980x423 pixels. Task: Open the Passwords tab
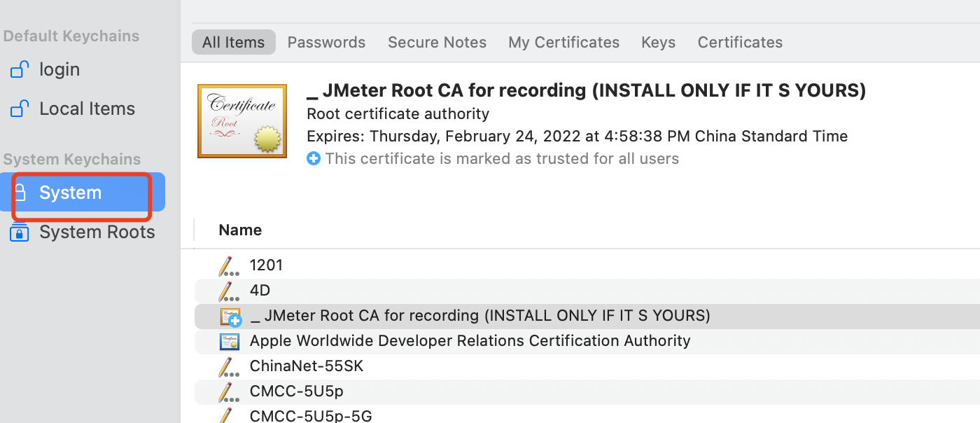point(326,42)
